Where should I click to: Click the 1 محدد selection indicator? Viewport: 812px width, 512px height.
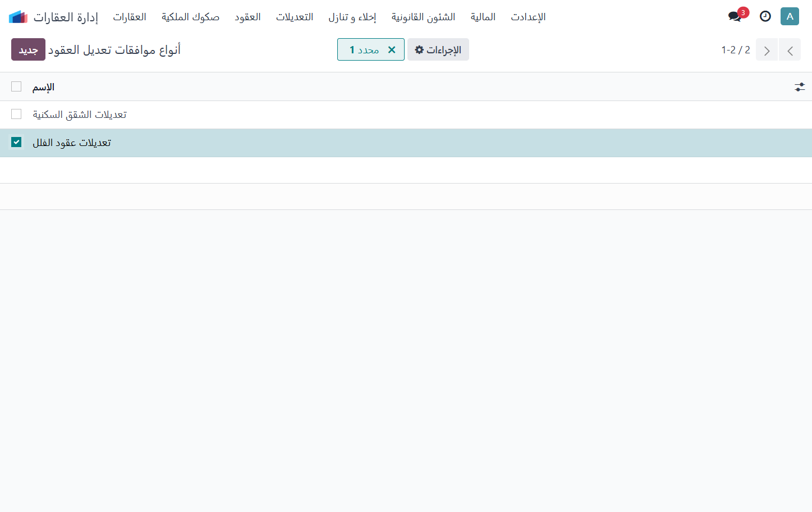[x=364, y=50]
